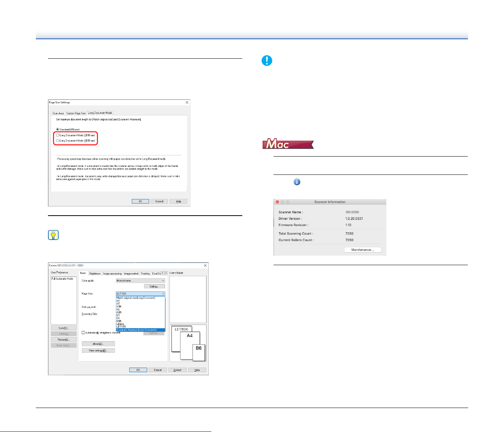The height and width of the screenshot is (432, 504).
Task: Open the Feeding tab
Action: (146, 274)
